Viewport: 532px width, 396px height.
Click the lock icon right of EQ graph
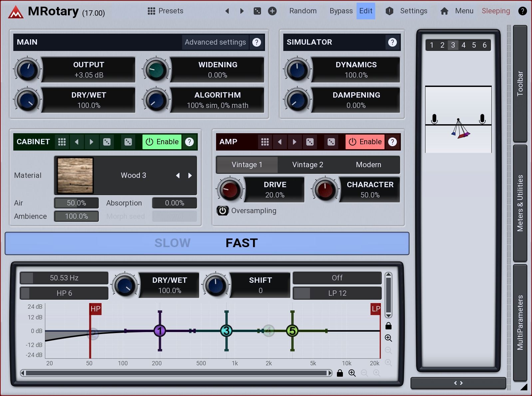(388, 326)
